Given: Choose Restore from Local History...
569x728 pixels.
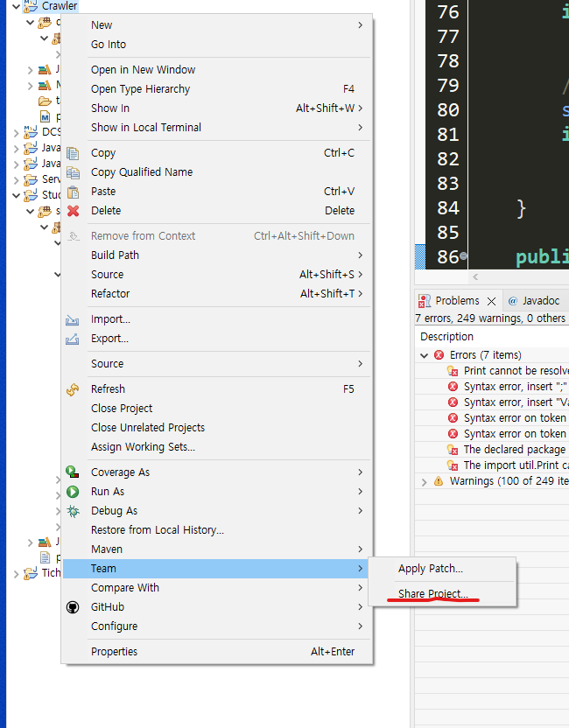Looking at the screenshot, I should point(216,530).
